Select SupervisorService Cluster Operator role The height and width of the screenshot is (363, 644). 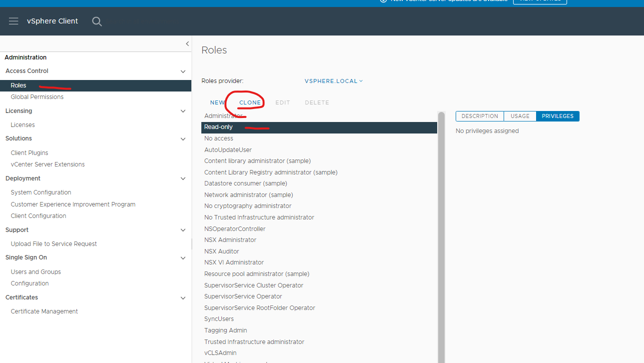coord(319,285)
